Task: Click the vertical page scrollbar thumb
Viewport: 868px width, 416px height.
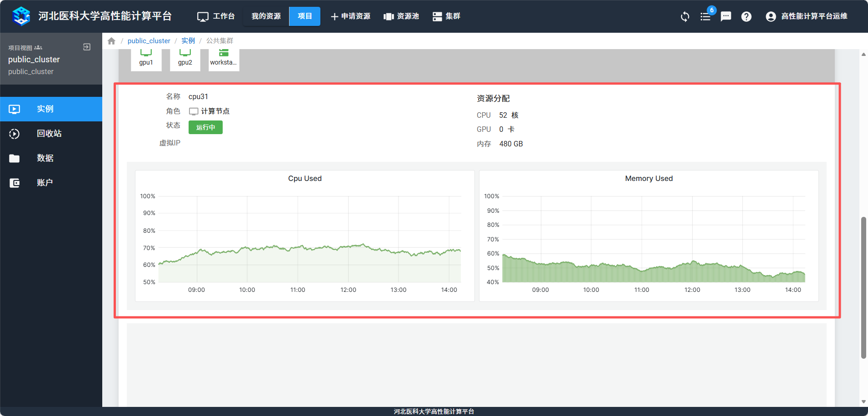Action: click(863, 287)
